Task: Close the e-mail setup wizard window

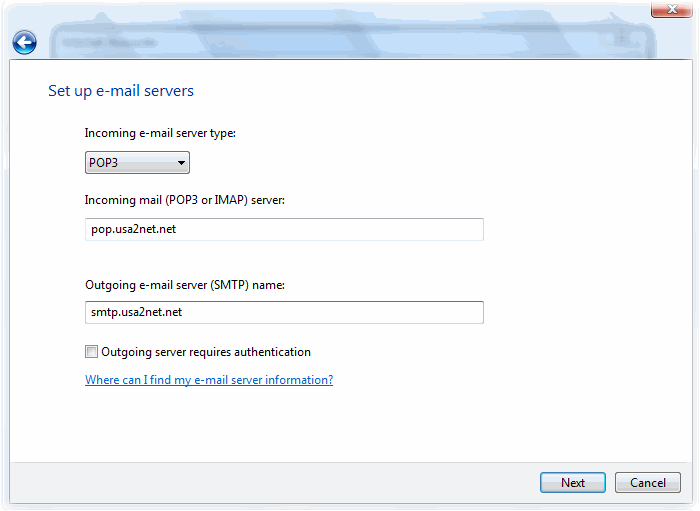Action: click(x=671, y=9)
